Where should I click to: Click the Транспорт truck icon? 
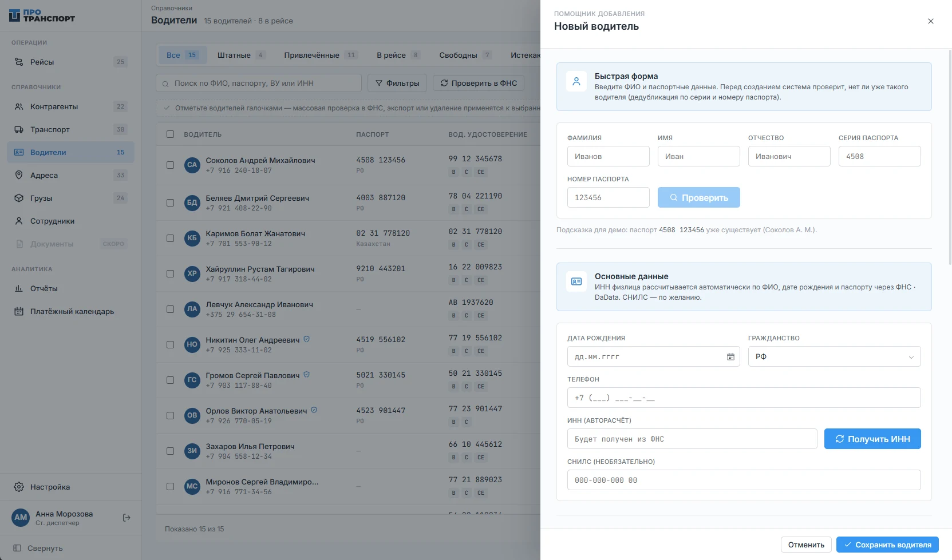point(19,129)
